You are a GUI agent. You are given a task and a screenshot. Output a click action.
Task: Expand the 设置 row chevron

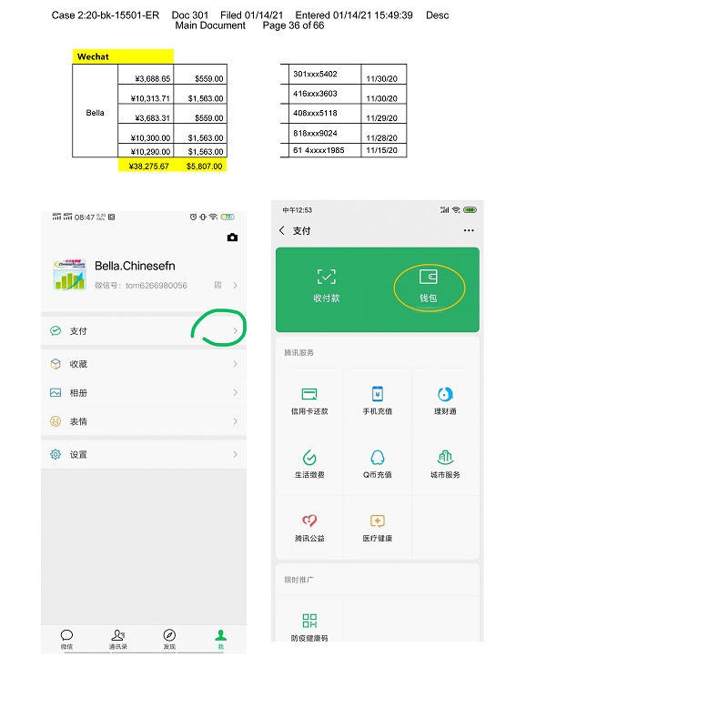235,454
